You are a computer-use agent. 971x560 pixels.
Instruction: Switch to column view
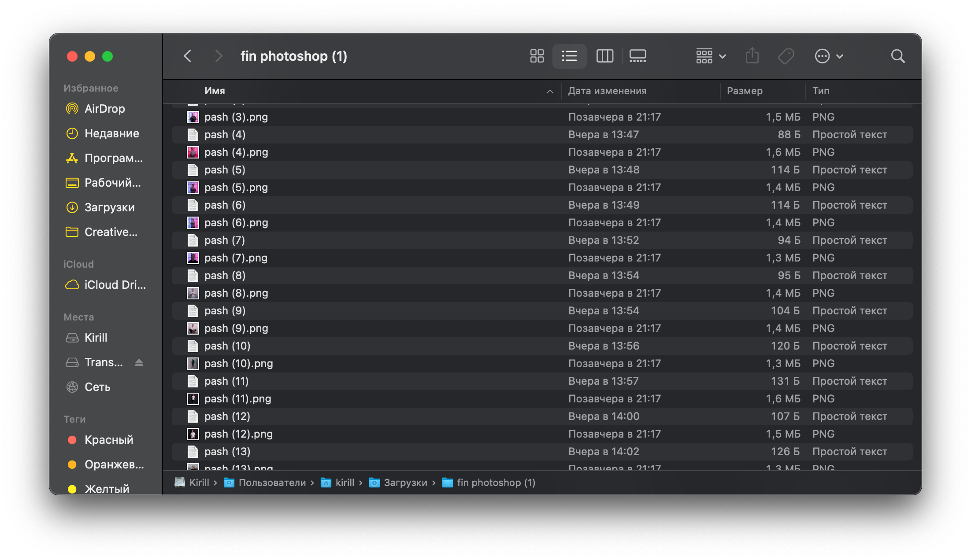click(x=604, y=56)
